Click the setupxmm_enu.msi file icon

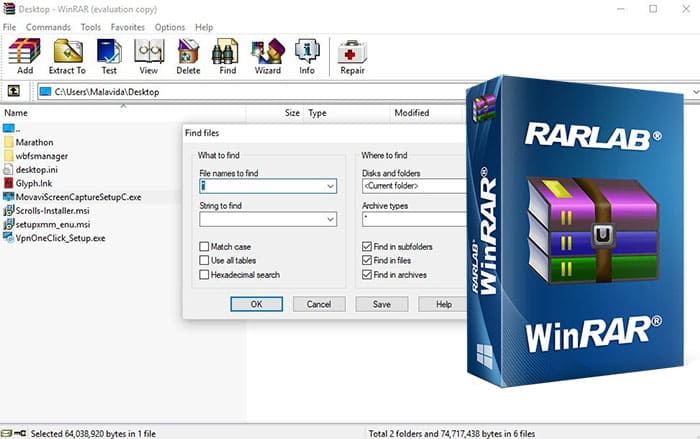click(x=8, y=224)
